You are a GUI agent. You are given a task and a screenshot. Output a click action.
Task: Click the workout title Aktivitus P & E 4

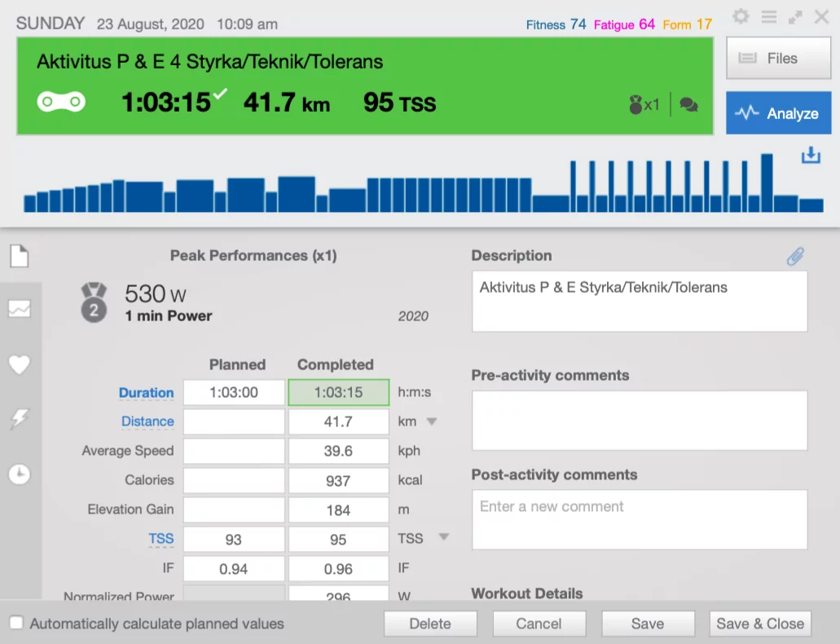(x=209, y=62)
